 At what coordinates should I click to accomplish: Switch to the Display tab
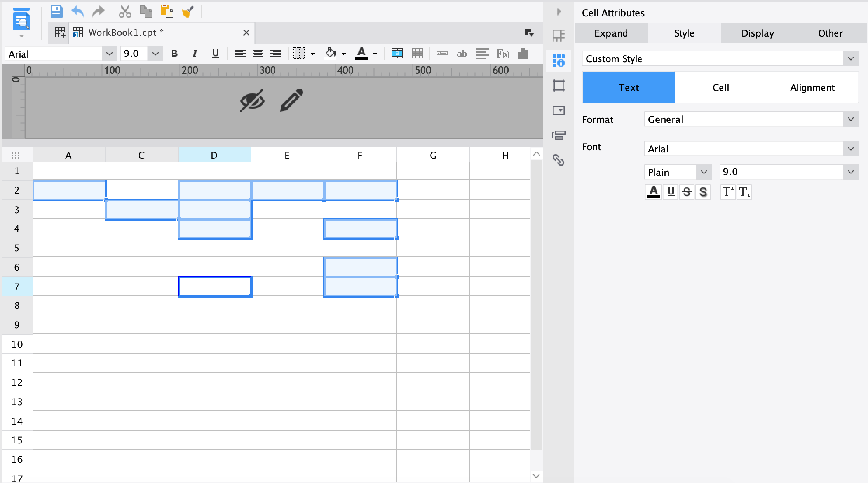(758, 33)
